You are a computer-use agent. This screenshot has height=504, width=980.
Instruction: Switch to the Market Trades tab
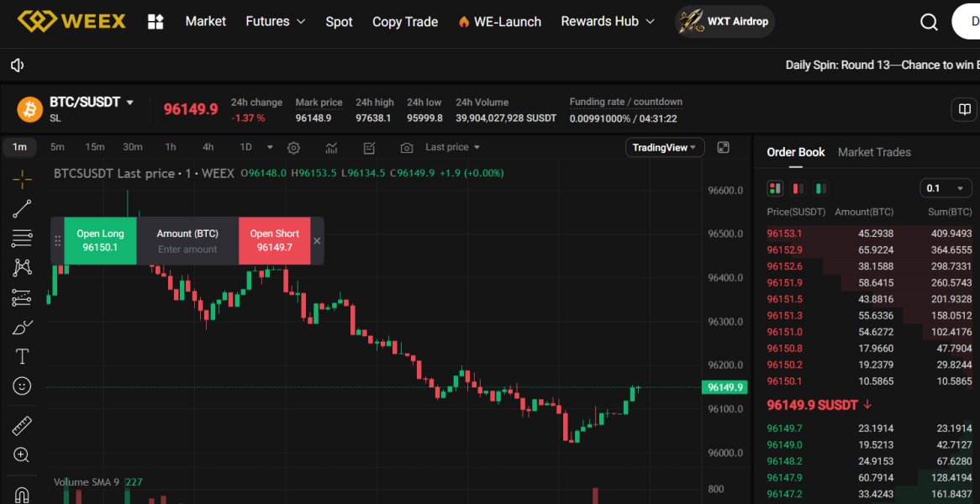pos(874,152)
